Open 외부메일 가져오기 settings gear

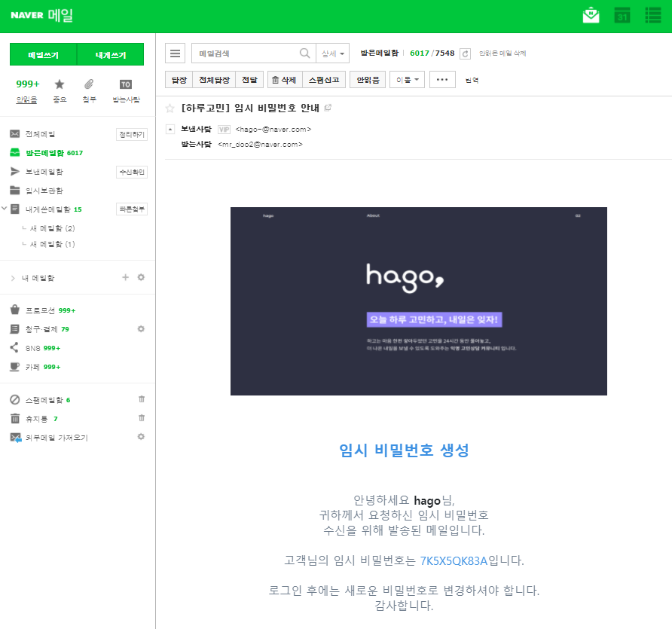point(141,437)
